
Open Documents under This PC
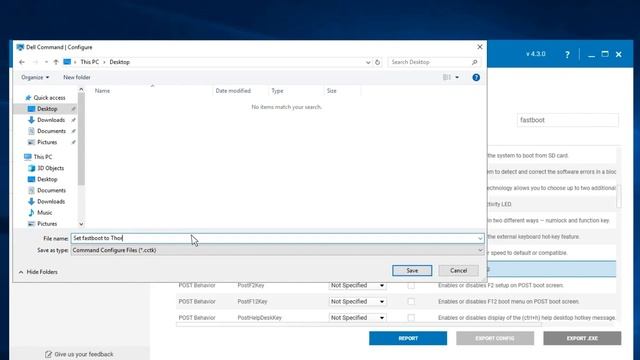(x=51, y=190)
